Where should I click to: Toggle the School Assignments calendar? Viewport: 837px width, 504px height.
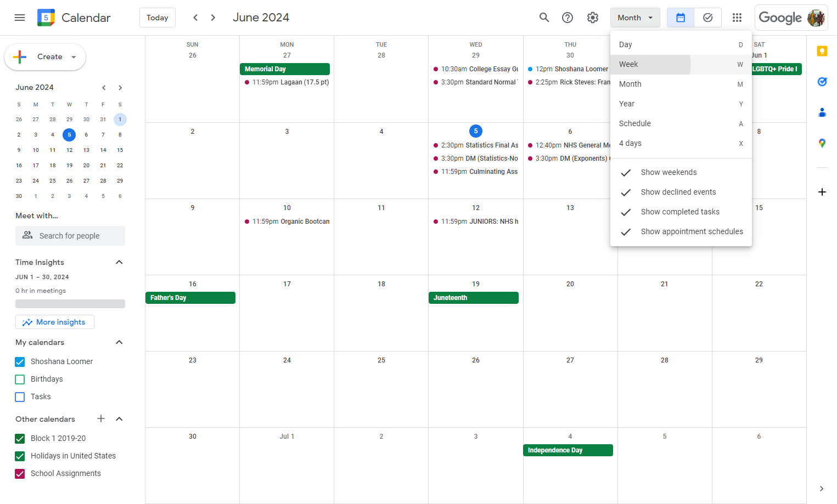pos(20,474)
